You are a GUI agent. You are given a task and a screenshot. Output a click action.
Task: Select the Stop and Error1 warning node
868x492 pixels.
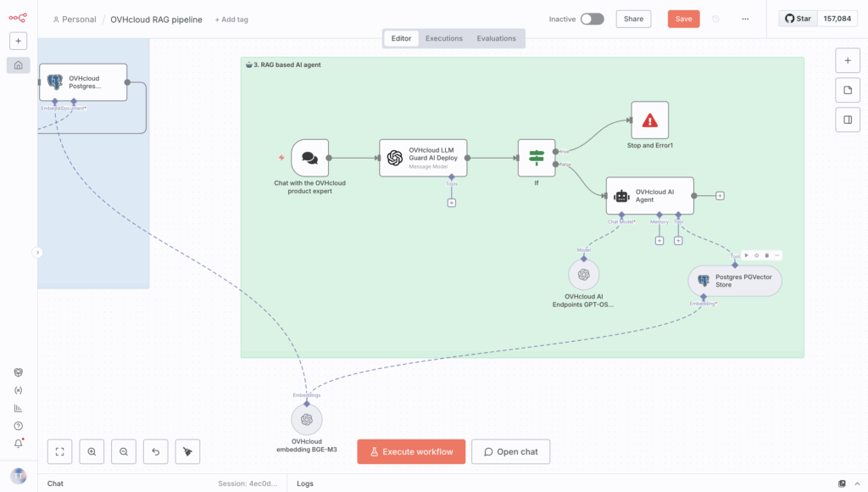649,120
